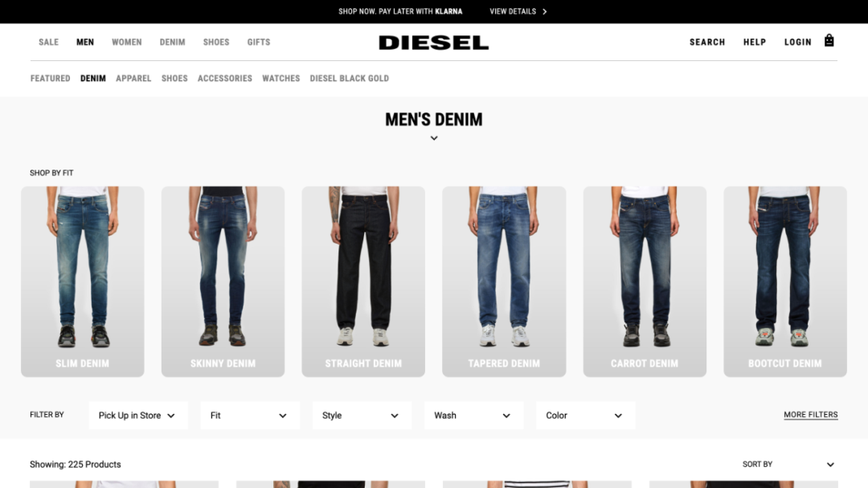Select the Straight Denim fit card
This screenshot has width=868, height=488.
pyautogui.click(x=363, y=281)
